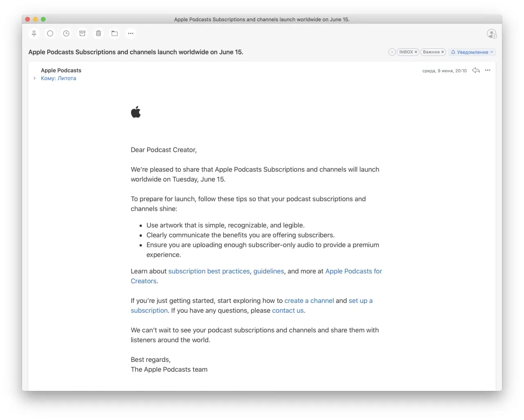Open message options ellipsis beside reply arrow

488,70
